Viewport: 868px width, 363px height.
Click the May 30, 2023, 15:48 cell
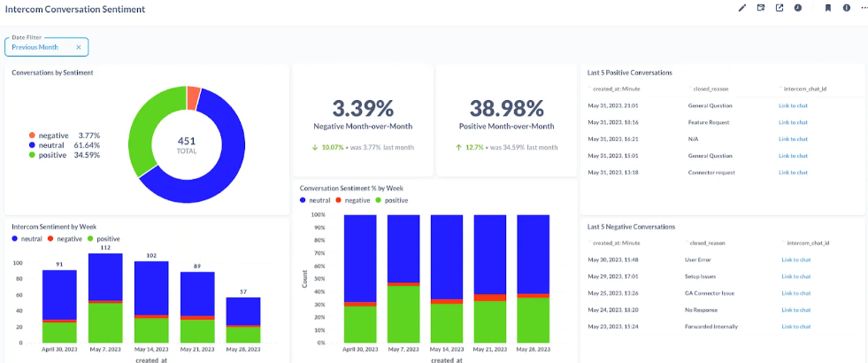tap(611, 259)
